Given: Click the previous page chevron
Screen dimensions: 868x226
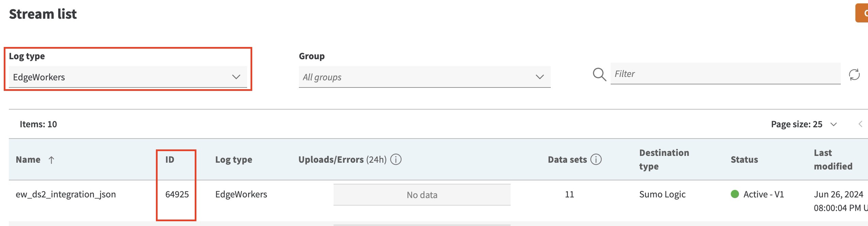Looking at the screenshot, I should pyautogui.click(x=860, y=124).
